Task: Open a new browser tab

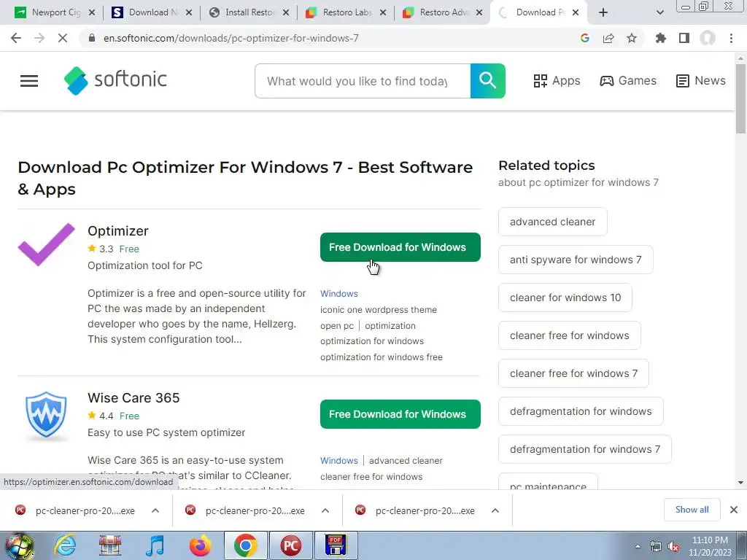Action: click(x=603, y=12)
